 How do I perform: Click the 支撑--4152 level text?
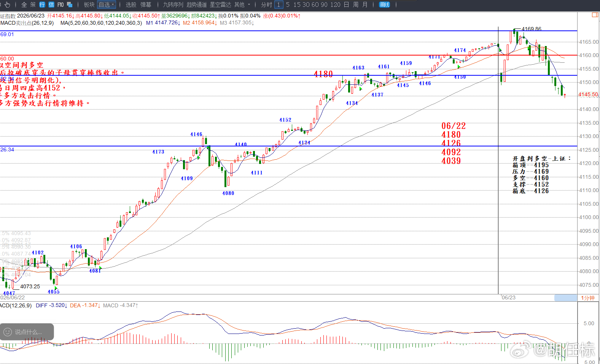click(x=531, y=184)
